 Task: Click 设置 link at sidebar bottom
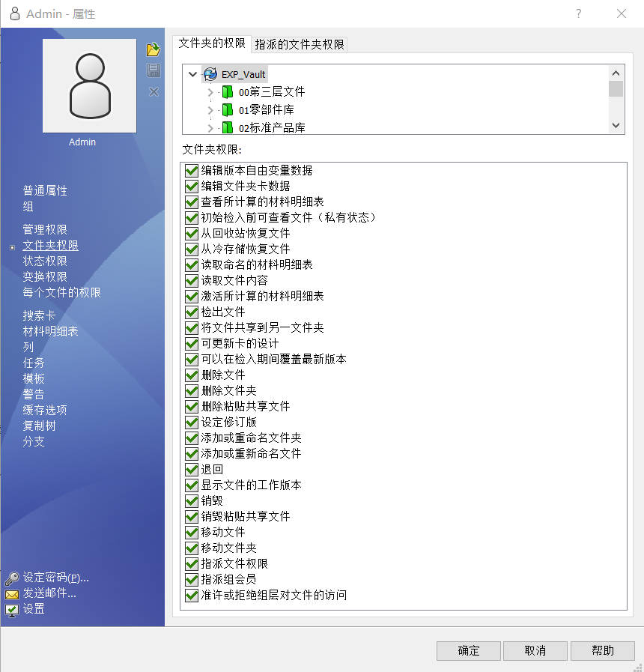point(34,609)
